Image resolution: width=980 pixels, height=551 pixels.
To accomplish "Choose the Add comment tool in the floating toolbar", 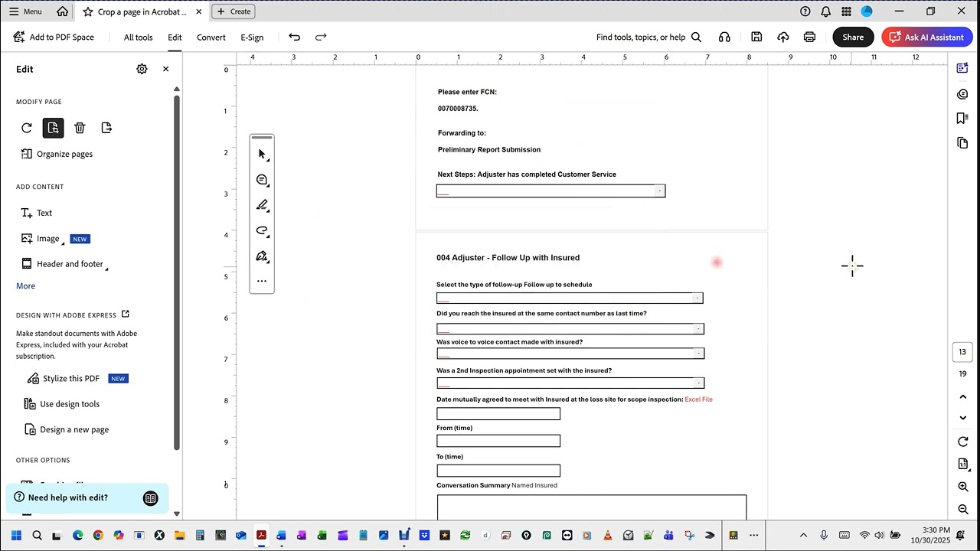I will (x=262, y=180).
